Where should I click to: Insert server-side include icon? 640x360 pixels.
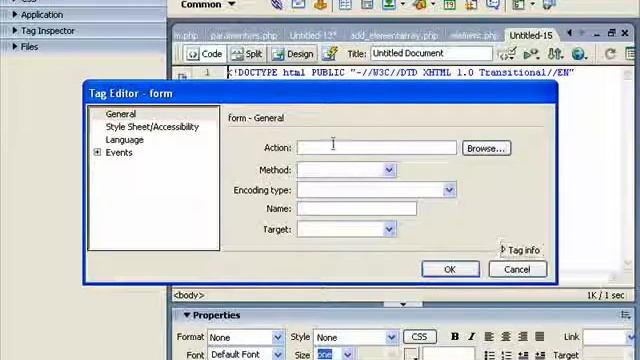tap(471, 4)
